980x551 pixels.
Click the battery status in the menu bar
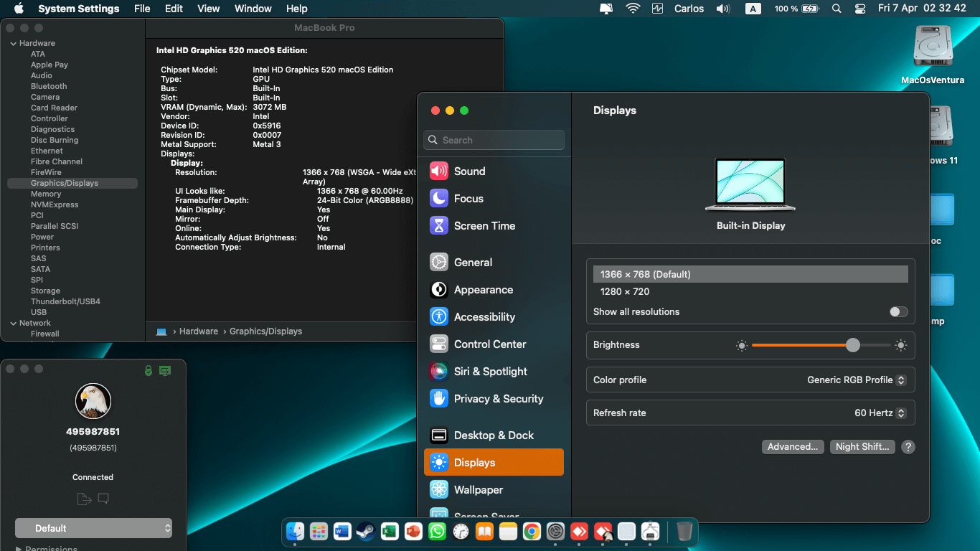797,9
